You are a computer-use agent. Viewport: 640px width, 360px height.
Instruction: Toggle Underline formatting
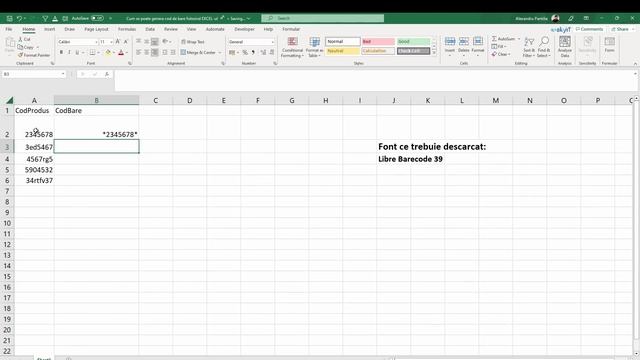[77, 52]
